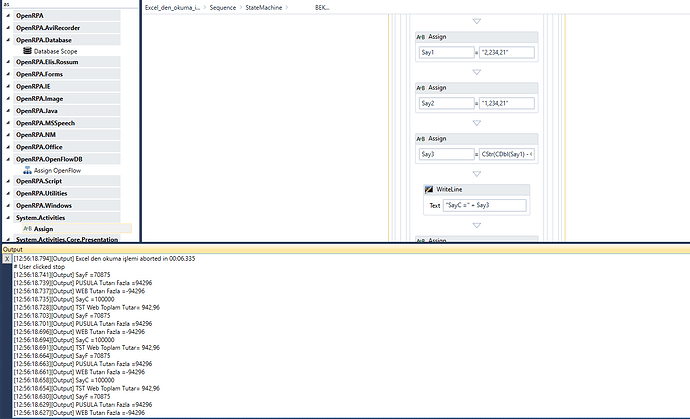Click the WriteLine activity icon in designer
The width and height of the screenshot is (690, 419).
[x=429, y=189]
